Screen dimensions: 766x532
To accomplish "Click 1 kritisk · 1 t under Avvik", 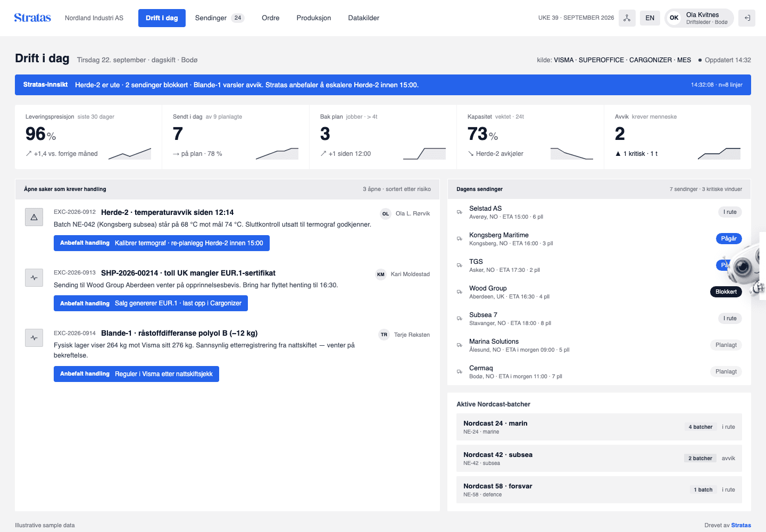I will (x=636, y=154).
